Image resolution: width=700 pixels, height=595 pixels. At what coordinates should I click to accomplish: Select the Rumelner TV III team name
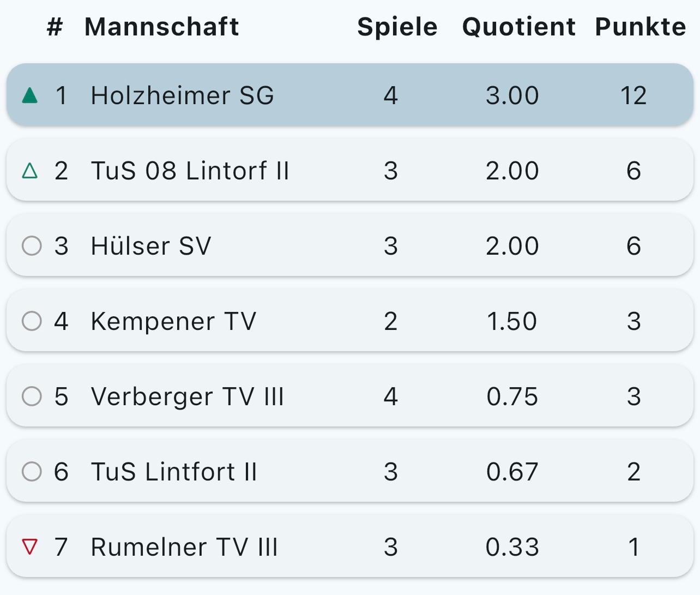tap(184, 547)
